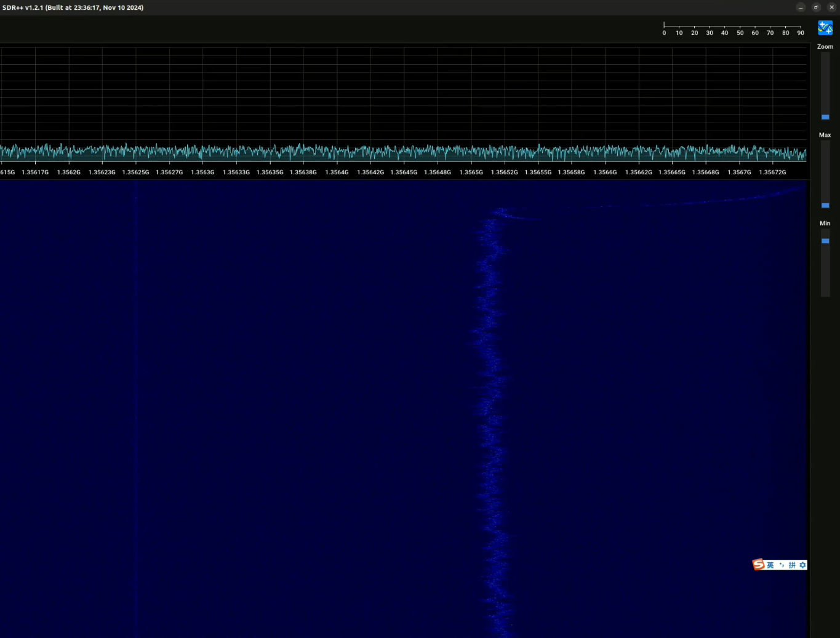Viewport: 840px width, 638px height.
Task: Minimize the SDR++ window
Action: 801,7
